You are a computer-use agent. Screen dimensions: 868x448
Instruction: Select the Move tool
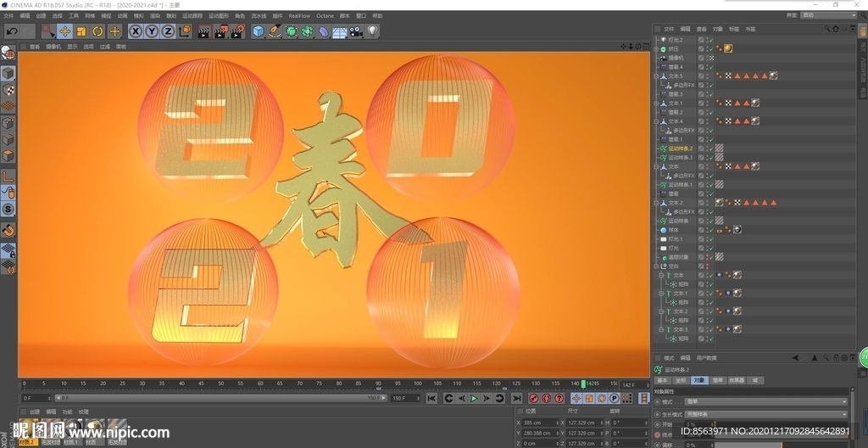pos(64,31)
